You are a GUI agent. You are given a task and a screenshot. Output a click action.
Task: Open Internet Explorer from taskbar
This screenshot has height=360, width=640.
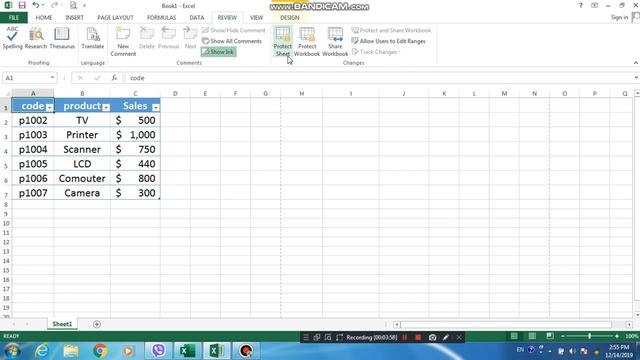click(42, 351)
